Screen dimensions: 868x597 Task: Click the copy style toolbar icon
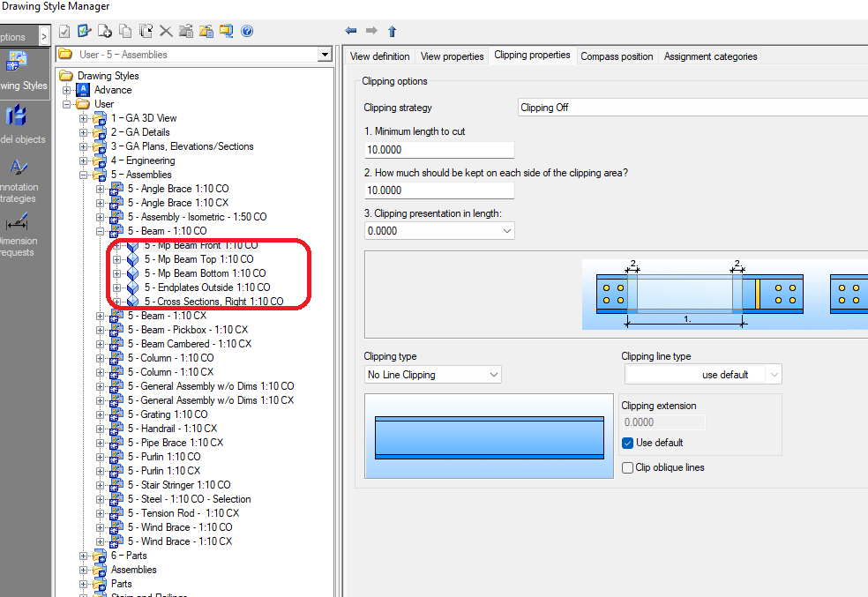click(x=126, y=31)
